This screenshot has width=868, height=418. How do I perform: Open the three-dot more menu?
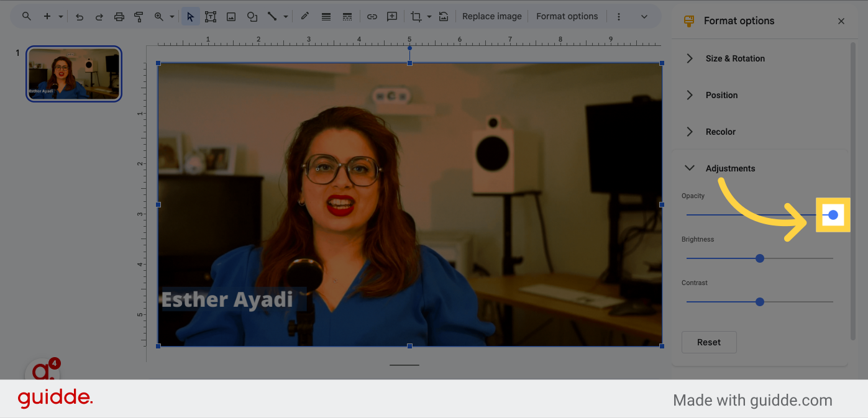point(619,17)
